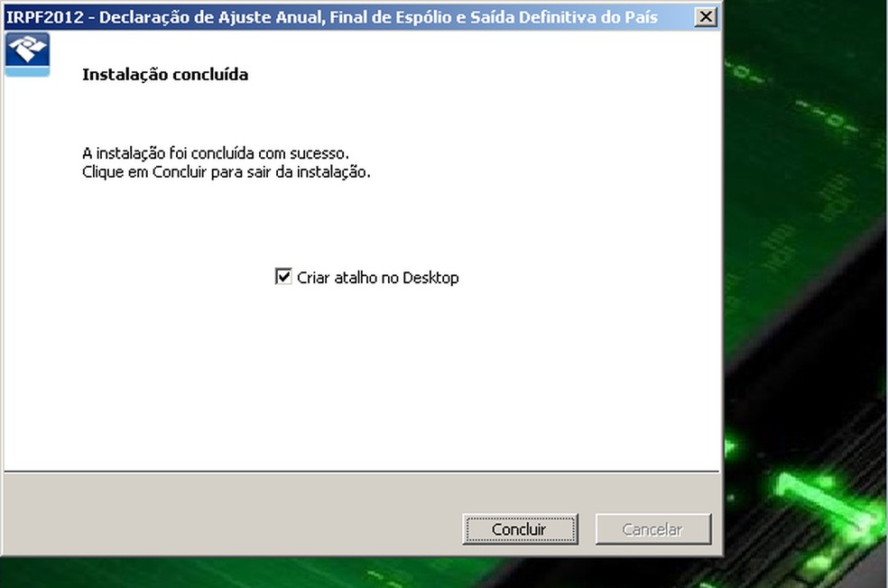The width and height of the screenshot is (888, 588).
Task: Click the Concluir button to finish
Action: (520, 529)
